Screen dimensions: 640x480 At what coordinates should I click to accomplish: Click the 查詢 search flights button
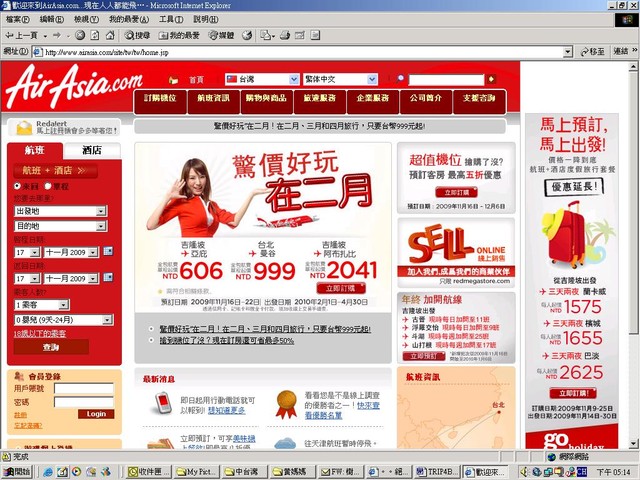51,347
